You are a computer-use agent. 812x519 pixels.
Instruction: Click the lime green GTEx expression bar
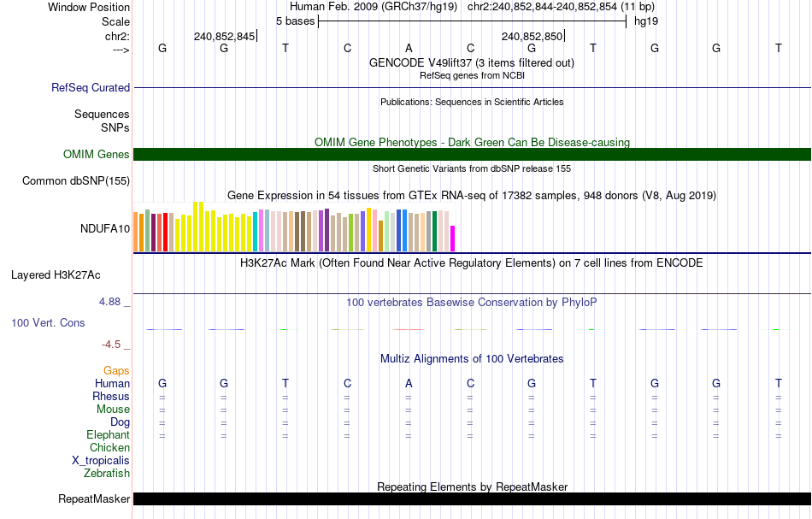tap(350, 233)
